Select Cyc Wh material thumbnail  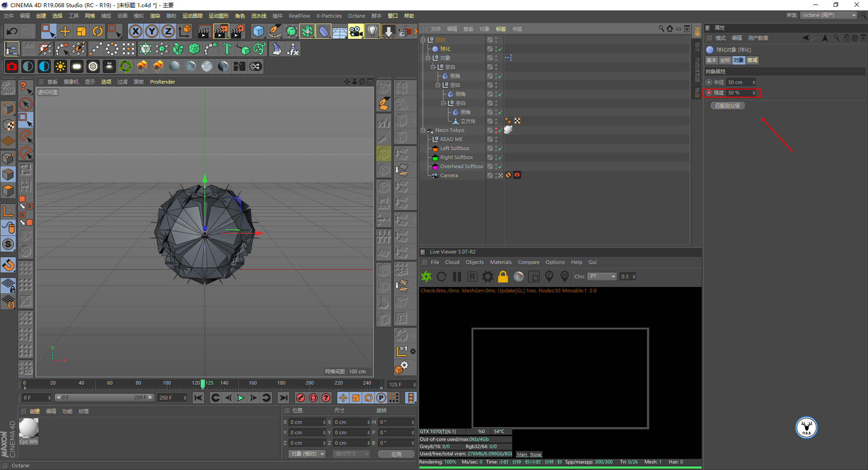28,432
